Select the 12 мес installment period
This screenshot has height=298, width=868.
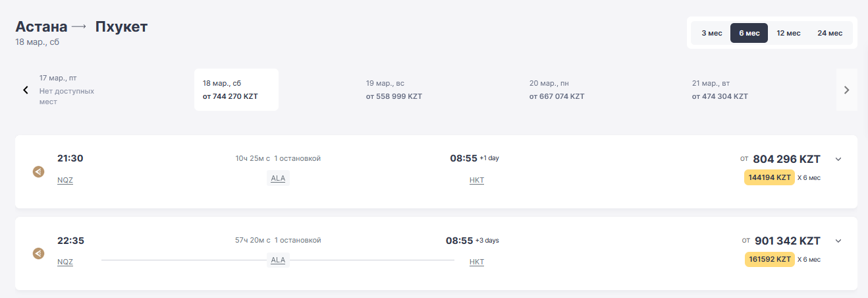point(788,33)
